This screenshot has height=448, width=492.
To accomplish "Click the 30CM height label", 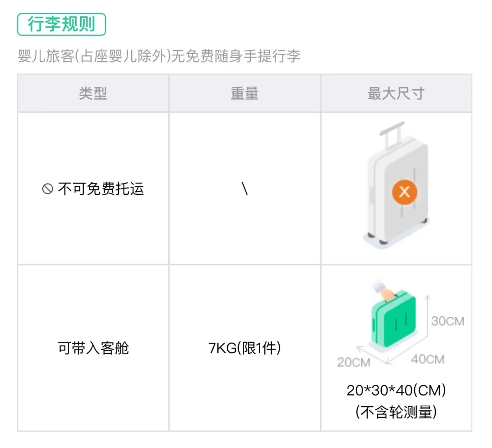I will (x=447, y=321).
